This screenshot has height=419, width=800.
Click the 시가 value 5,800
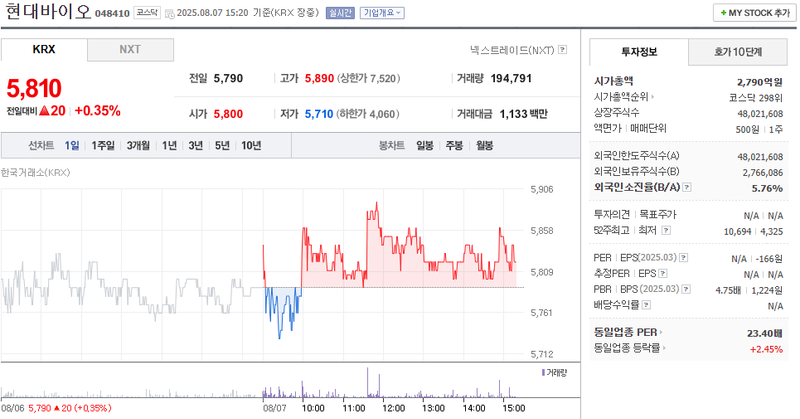coord(228,114)
